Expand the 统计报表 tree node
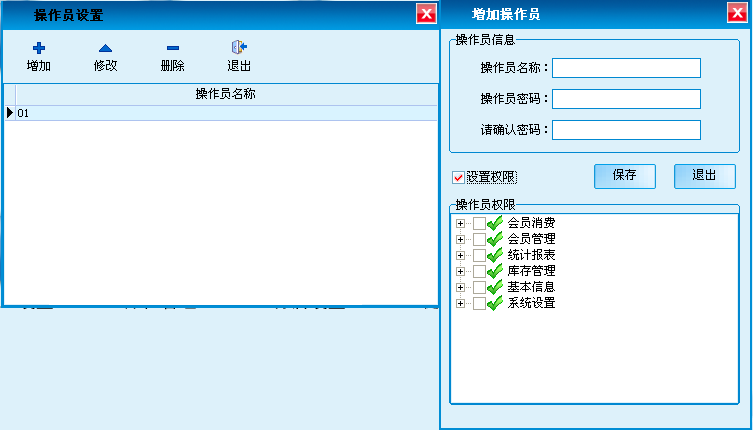The width and height of the screenshot is (753, 430). click(461, 255)
